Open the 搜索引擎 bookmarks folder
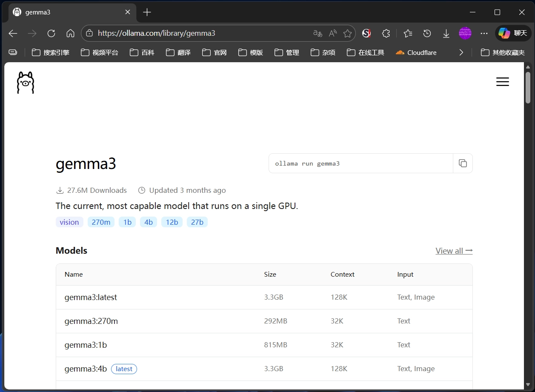This screenshot has width=535, height=392. point(51,52)
